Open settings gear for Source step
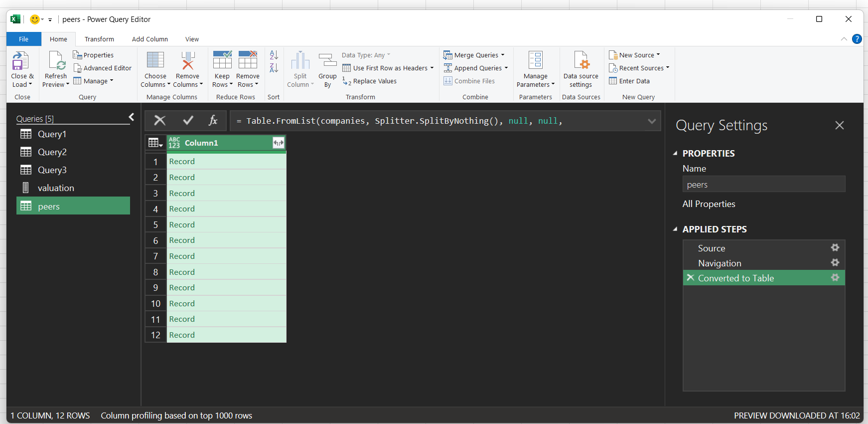The height and width of the screenshot is (424, 868). point(835,247)
